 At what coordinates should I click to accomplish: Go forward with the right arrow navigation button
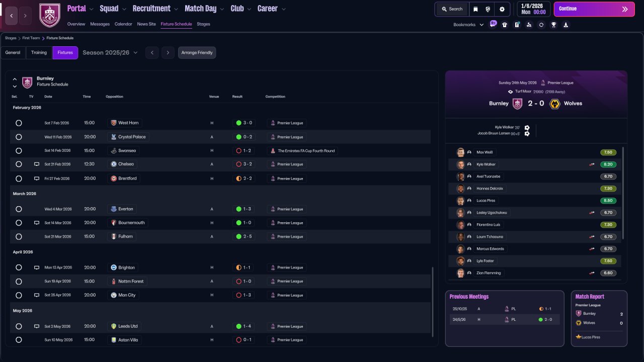point(26,16)
